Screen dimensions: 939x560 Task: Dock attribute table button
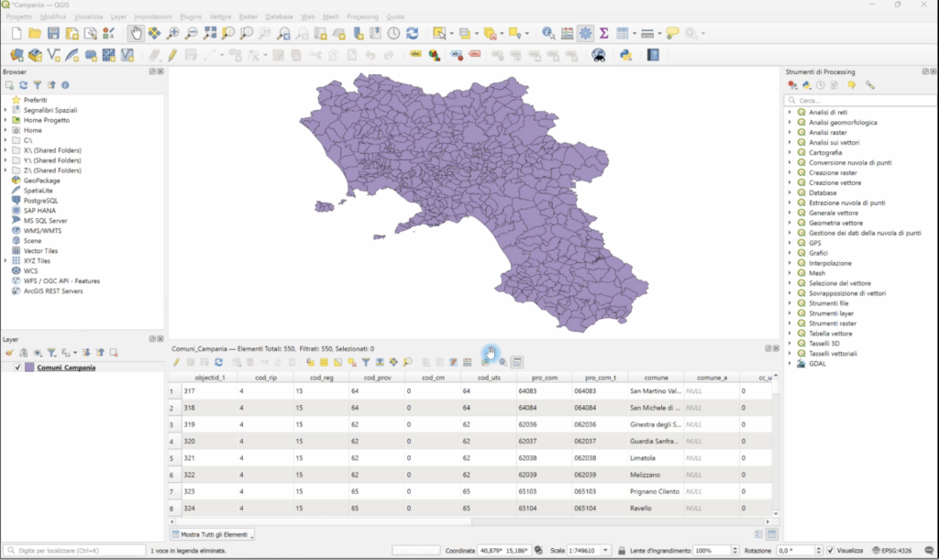coord(517,362)
